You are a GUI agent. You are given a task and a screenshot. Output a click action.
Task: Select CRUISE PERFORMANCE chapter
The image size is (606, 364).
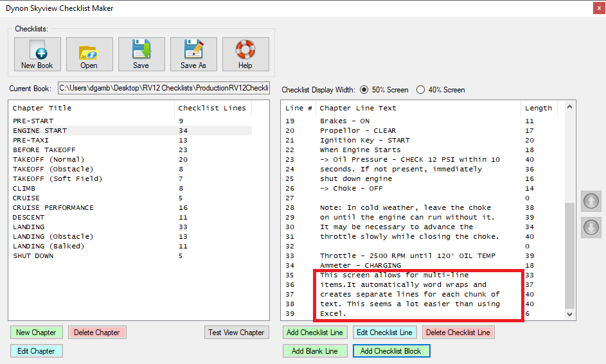point(132,207)
